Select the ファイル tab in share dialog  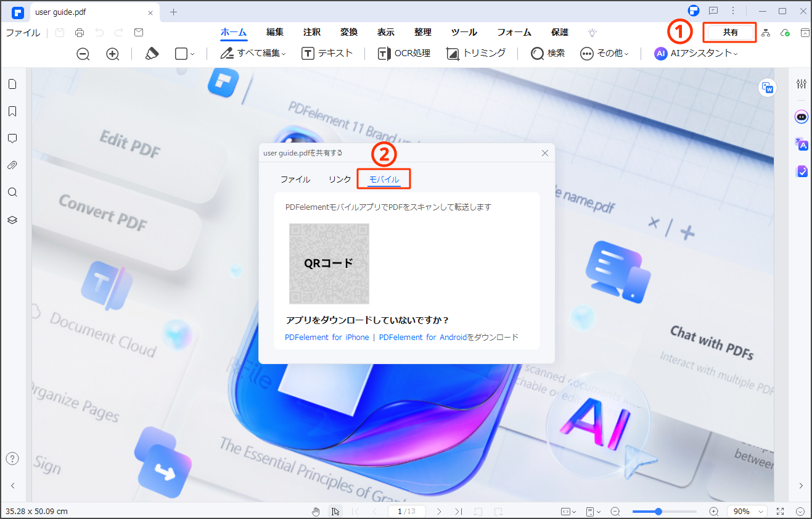[295, 180]
